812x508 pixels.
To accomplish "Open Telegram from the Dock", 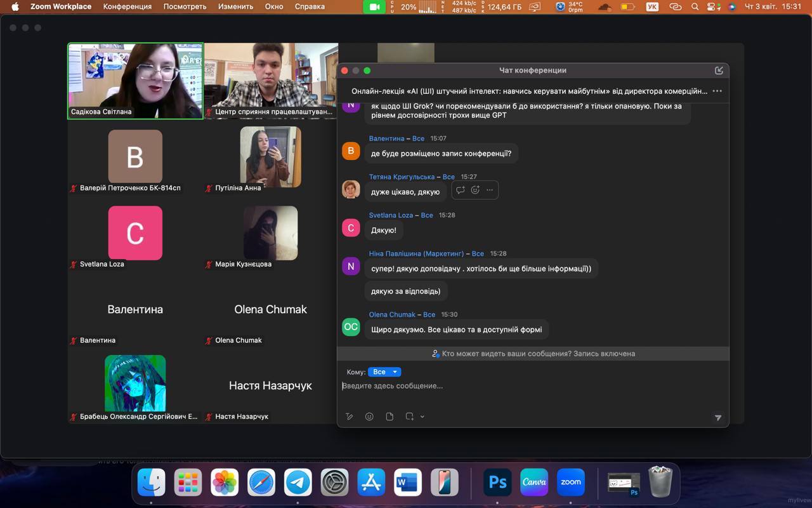I will (x=298, y=483).
